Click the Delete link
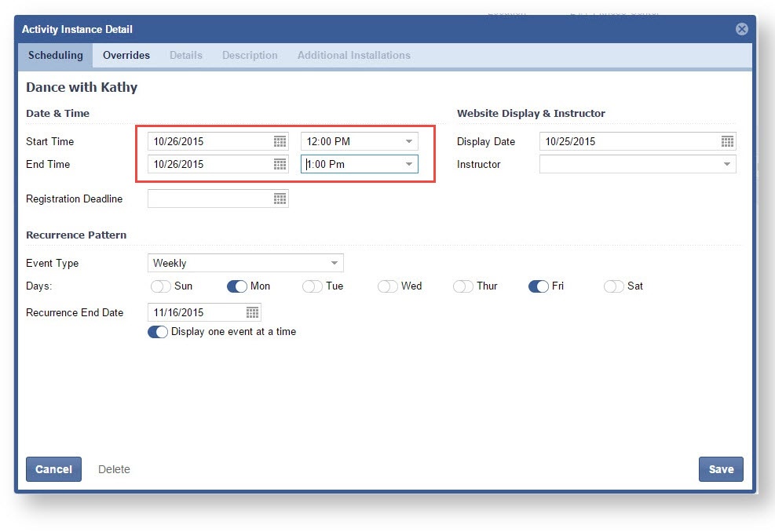 (114, 469)
